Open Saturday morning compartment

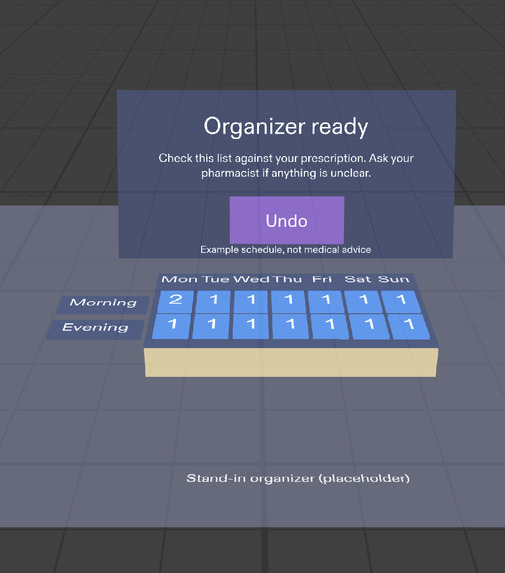click(364, 301)
